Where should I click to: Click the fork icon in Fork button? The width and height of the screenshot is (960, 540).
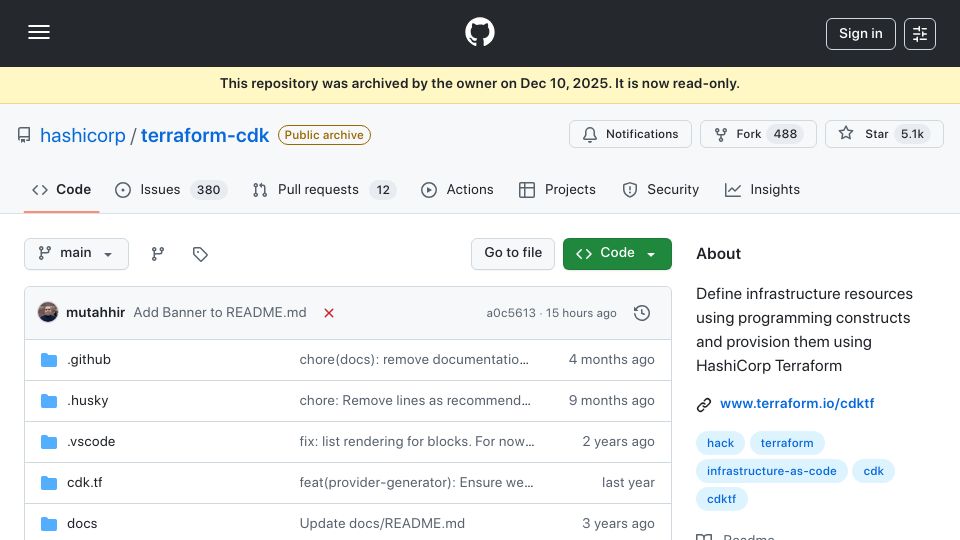[721, 135]
